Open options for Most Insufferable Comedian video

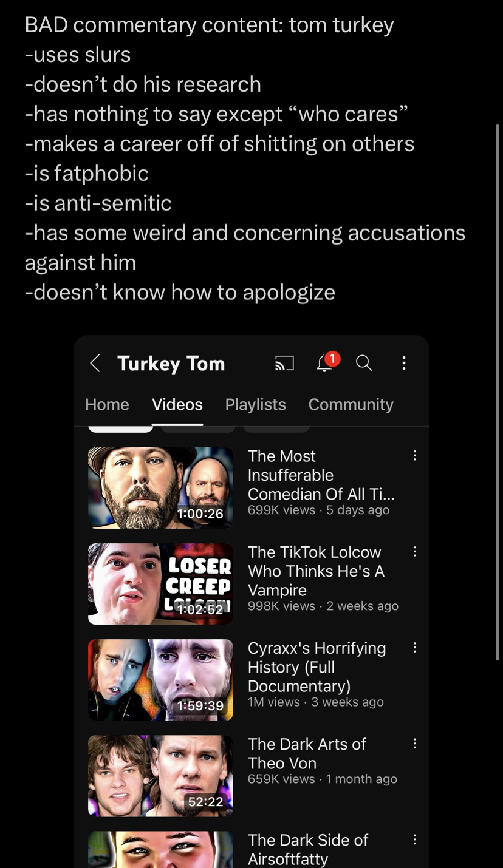click(415, 456)
